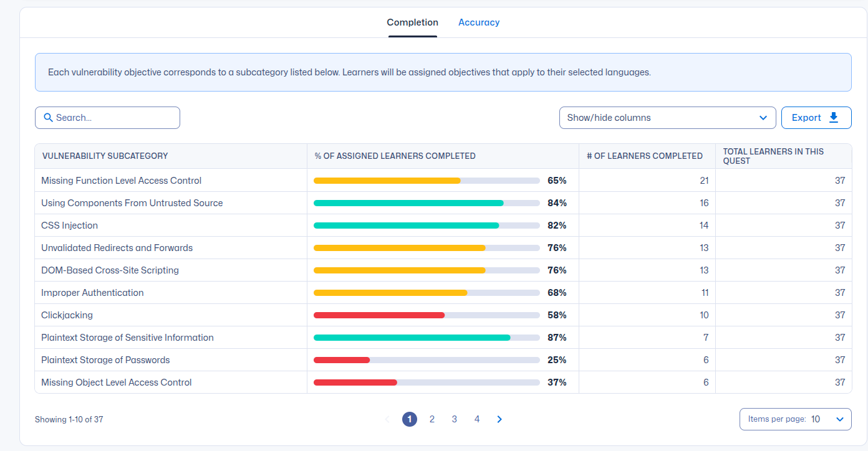
Task: Click the Plaintext Storage of Passwords row
Action: pyautogui.click(x=105, y=360)
